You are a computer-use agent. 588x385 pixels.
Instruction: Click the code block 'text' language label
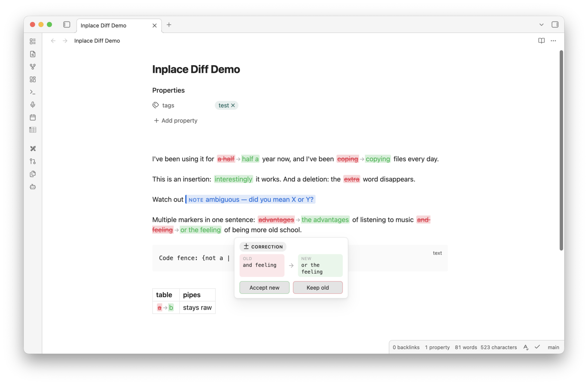coord(437,253)
